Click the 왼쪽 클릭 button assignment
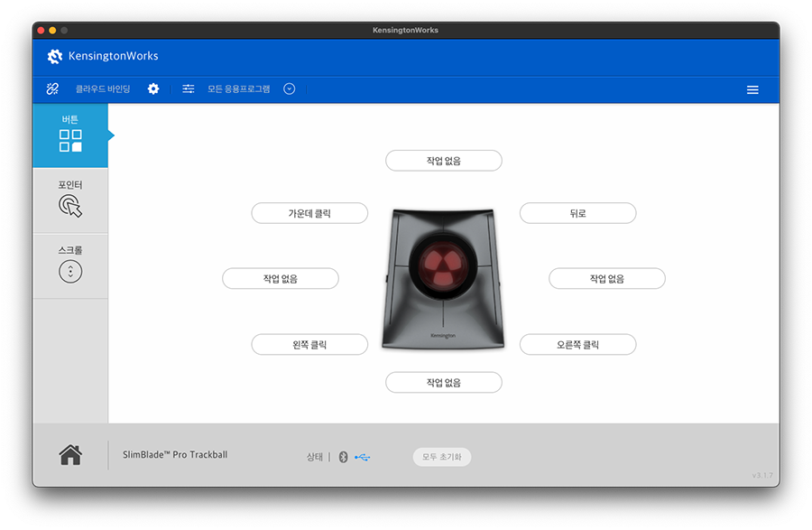This screenshot has height=530, width=812. (309, 344)
